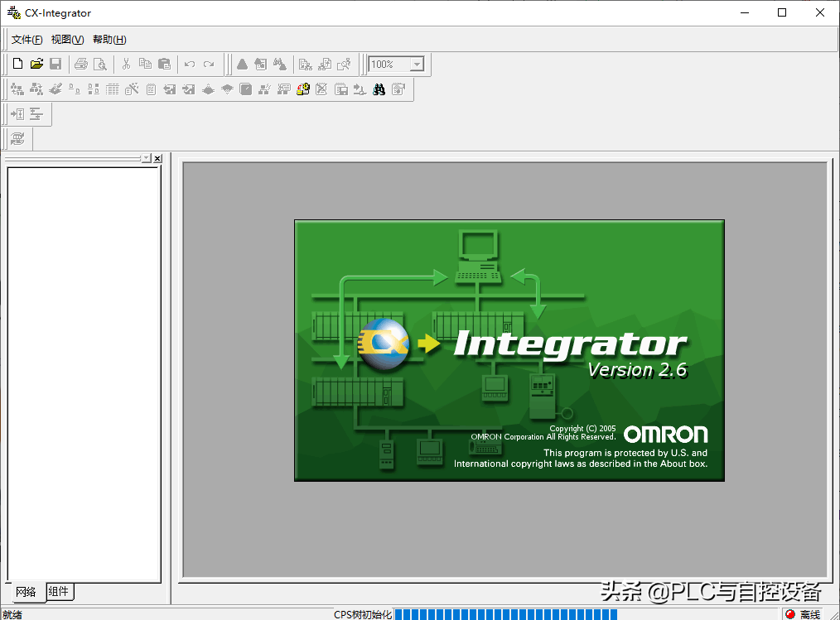
Task: Switch to the 组件 tab
Action: (59, 591)
